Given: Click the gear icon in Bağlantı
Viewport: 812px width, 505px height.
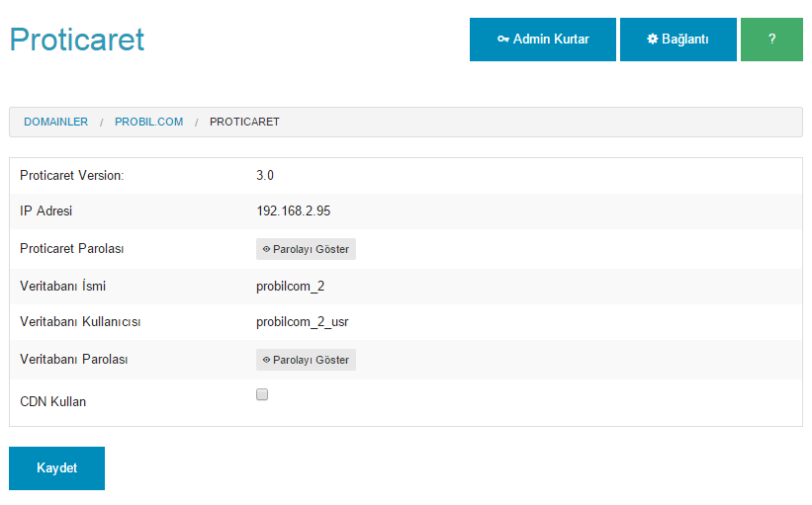Looking at the screenshot, I should 653,39.
